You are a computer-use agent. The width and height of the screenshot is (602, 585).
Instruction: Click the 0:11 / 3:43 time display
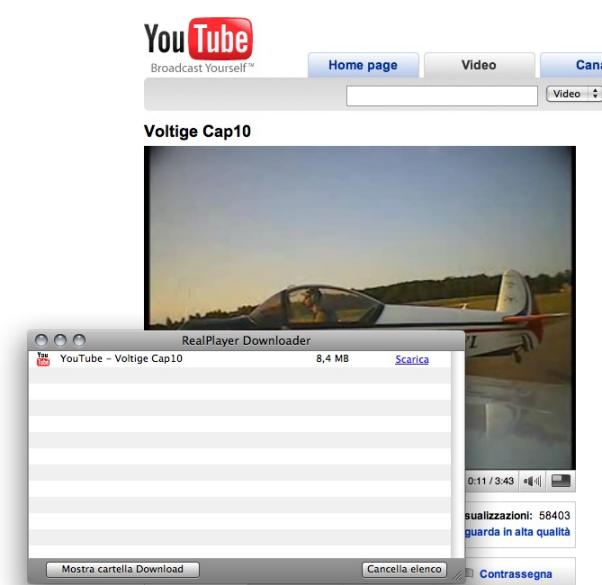pyautogui.click(x=491, y=481)
